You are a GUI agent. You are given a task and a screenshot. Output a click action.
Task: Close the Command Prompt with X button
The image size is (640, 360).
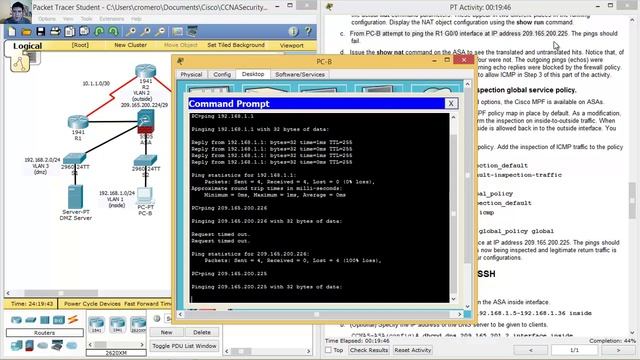pos(451,103)
